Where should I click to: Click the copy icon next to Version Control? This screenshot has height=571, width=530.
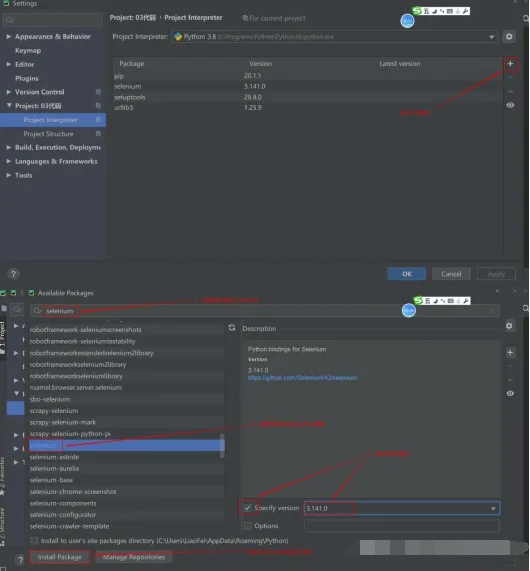coord(98,92)
